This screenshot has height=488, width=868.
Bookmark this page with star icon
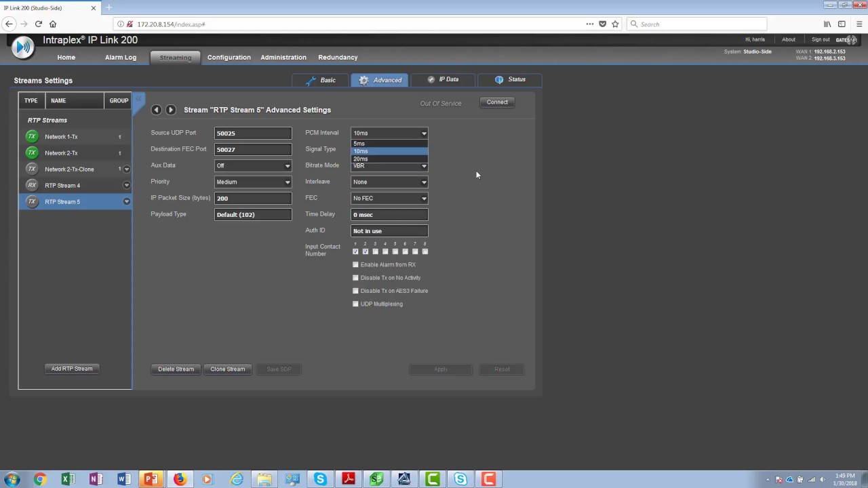click(x=615, y=24)
